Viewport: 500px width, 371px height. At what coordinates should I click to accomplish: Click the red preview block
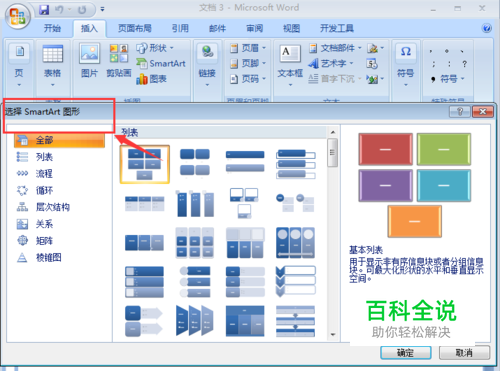[x=385, y=149]
